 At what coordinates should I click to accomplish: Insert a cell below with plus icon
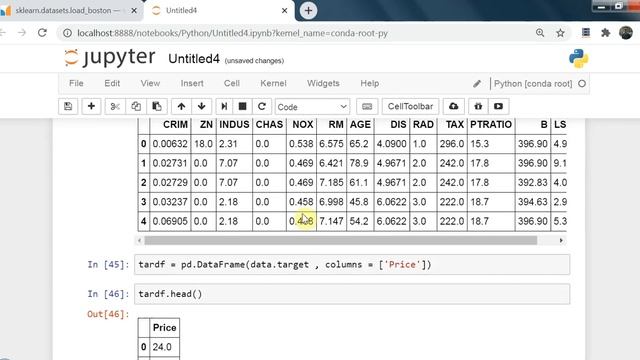(x=91, y=107)
